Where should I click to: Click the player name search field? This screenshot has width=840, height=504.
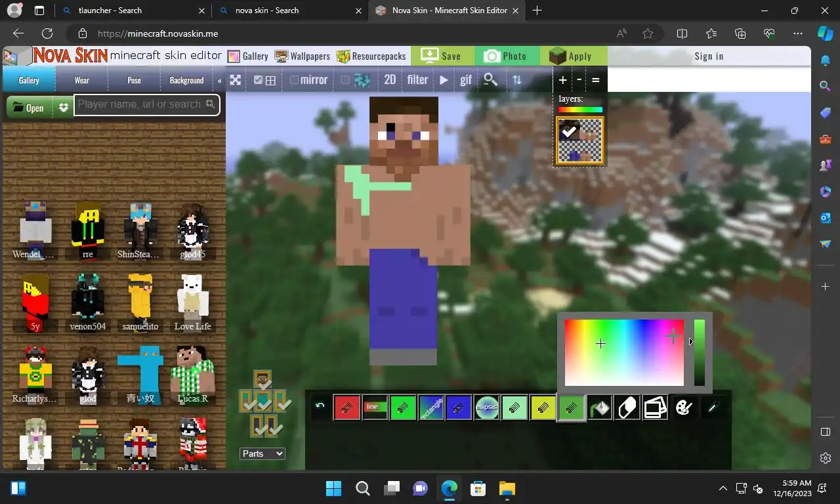(x=146, y=104)
